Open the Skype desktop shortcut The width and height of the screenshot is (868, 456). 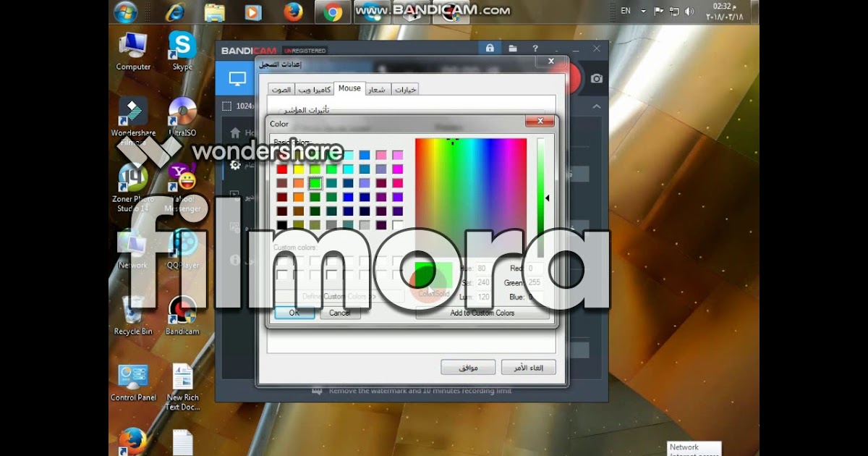(x=182, y=51)
